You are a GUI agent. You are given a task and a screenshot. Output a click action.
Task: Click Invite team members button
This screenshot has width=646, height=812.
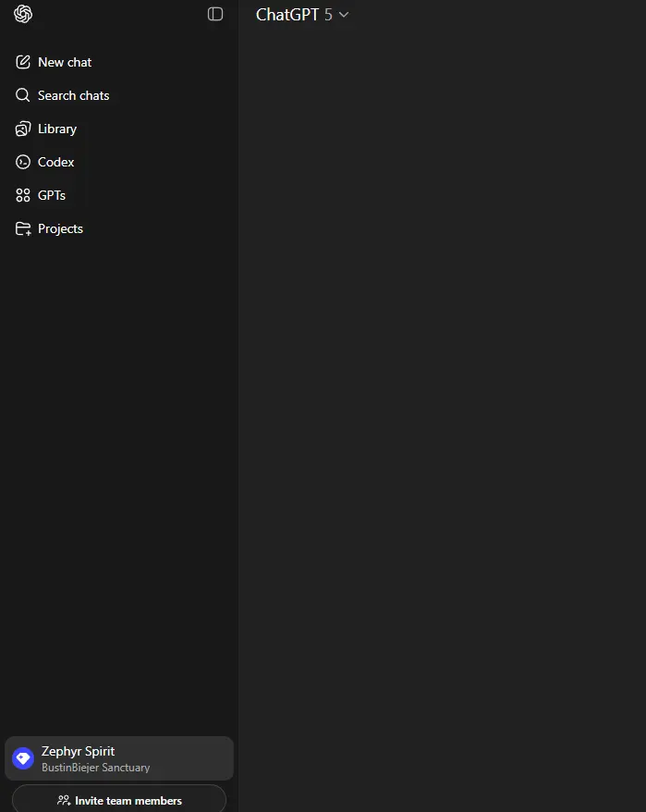point(119,799)
